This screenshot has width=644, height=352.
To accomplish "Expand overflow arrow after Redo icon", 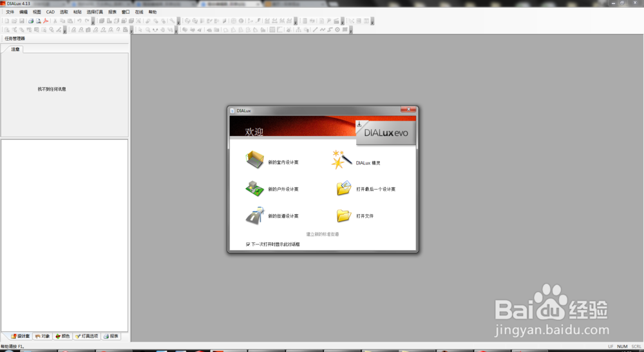I will coord(93,21).
